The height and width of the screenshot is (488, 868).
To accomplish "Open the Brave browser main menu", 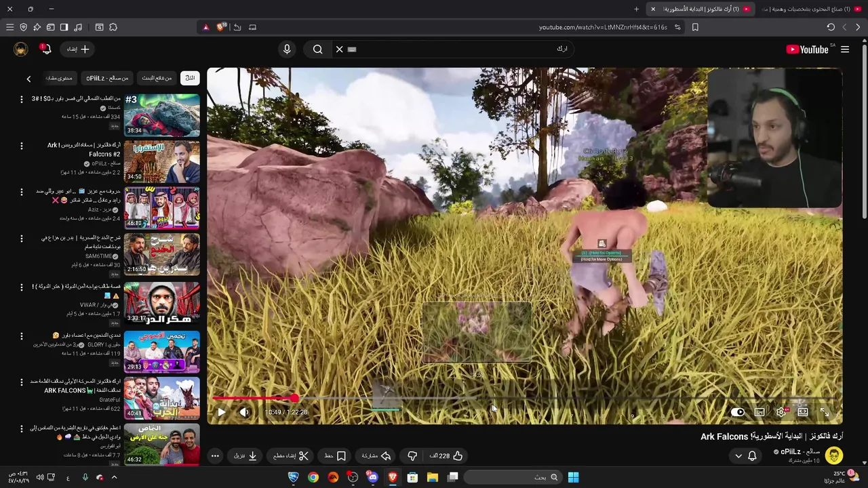I will pos(9,27).
